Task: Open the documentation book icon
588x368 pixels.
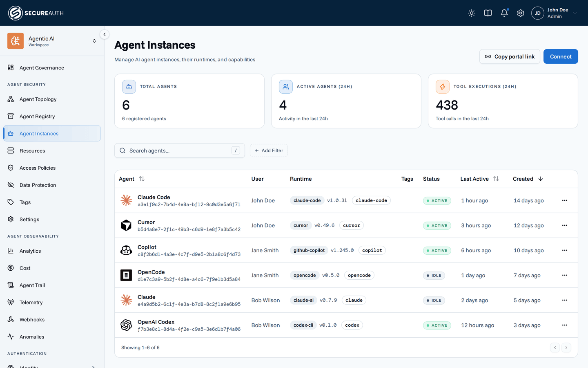Action: (488, 13)
